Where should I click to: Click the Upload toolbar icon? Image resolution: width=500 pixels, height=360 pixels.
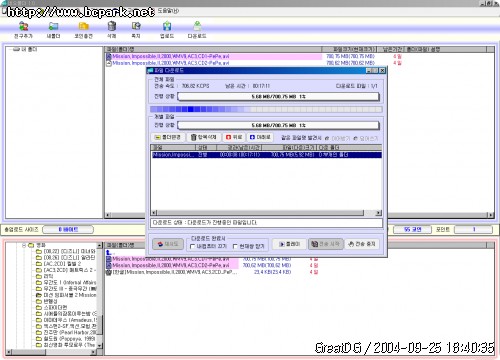coord(167,26)
